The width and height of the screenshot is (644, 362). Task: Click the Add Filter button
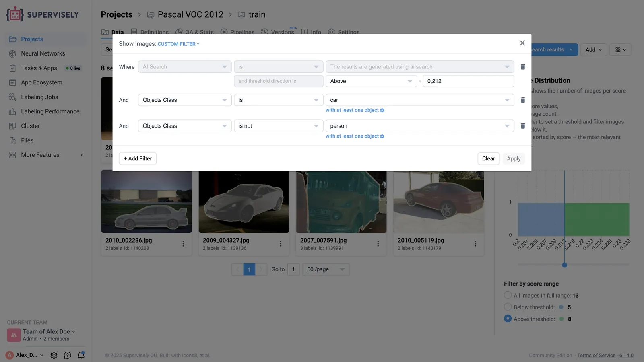pos(138,158)
